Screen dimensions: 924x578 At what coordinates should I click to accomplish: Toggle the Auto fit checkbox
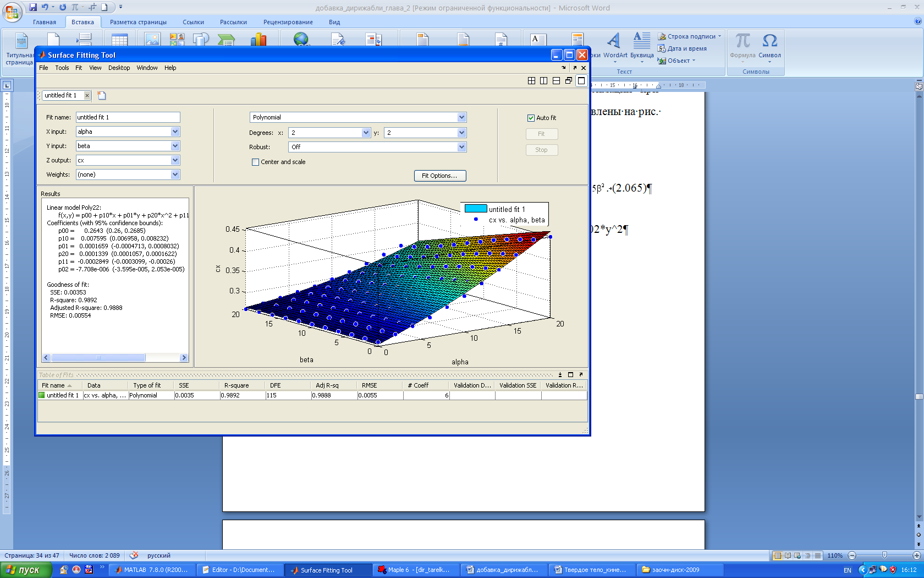[x=531, y=118]
